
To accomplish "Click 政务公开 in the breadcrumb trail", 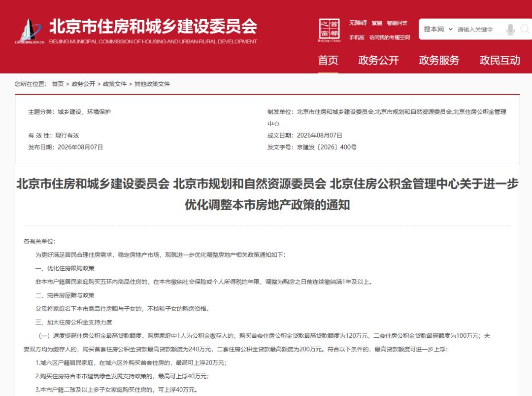I will click(x=83, y=84).
